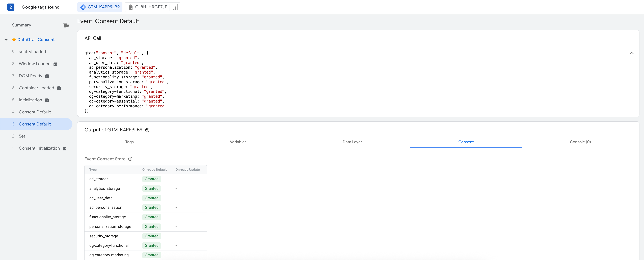This screenshot has width=644, height=260.
Task: Switch to the Tags tab
Action: [x=129, y=142]
